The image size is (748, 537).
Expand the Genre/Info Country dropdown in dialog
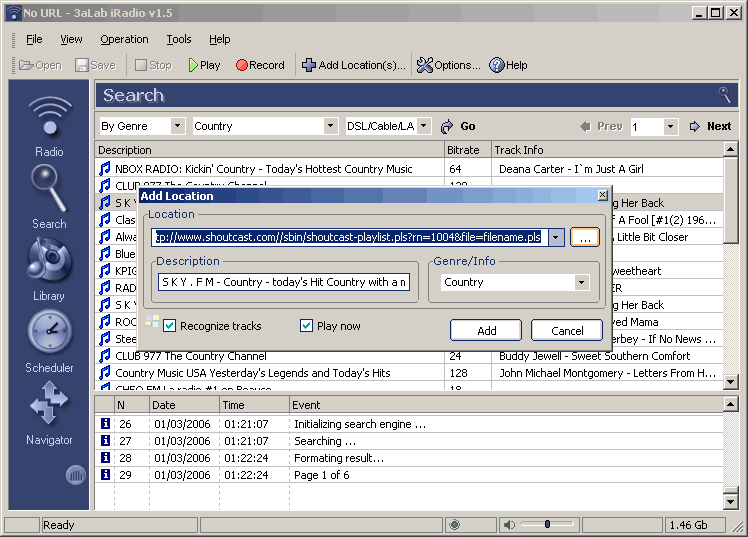pyautogui.click(x=581, y=282)
